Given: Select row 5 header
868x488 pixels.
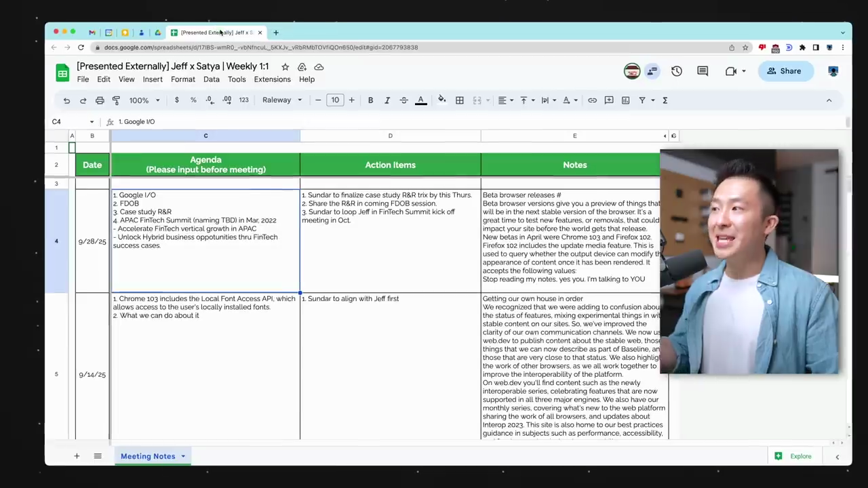Looking at the screenshot, I should (x=56, y=374).
